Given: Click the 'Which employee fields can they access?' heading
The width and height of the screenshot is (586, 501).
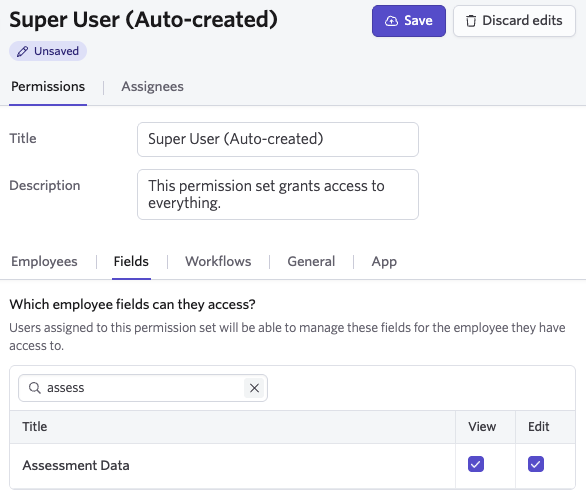Looking at the screenshot, I should 132,304.
